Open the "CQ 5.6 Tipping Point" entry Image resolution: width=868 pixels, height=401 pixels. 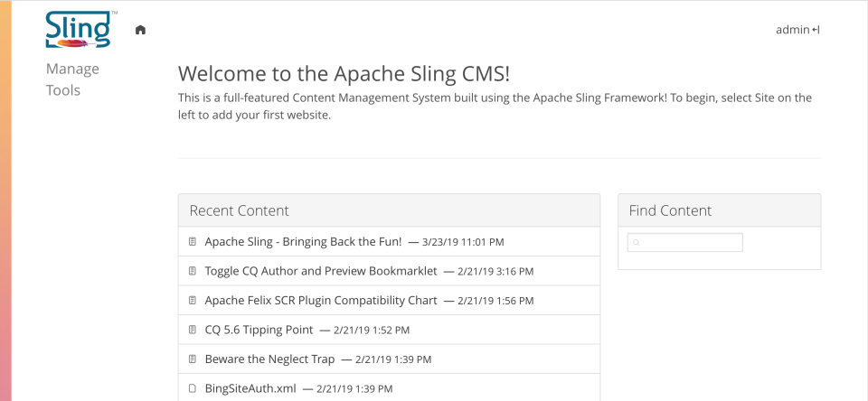259,330
